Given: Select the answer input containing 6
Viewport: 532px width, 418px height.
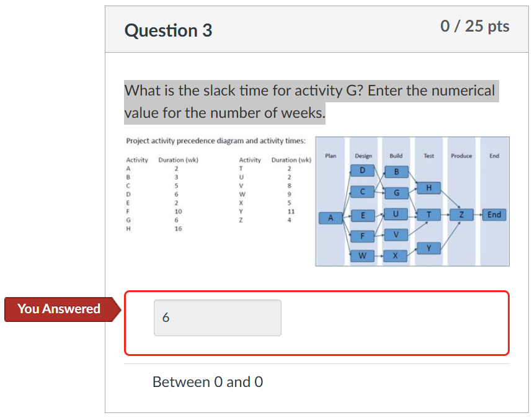Looking at the screenshot, I should pos(216,318).
